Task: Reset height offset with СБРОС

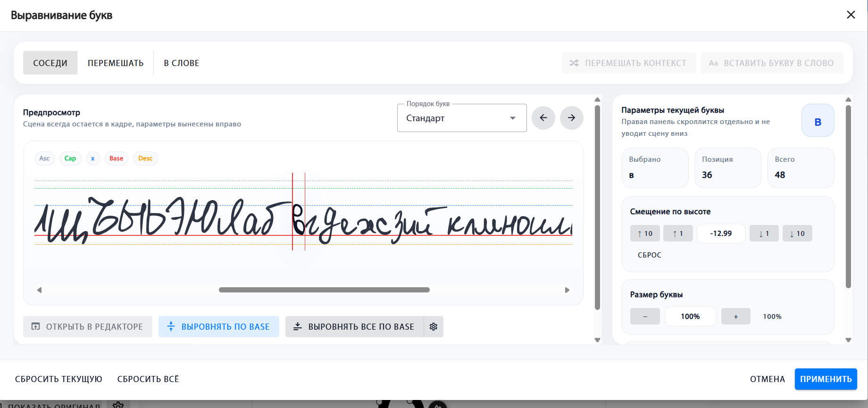Action: click(650, 255)
